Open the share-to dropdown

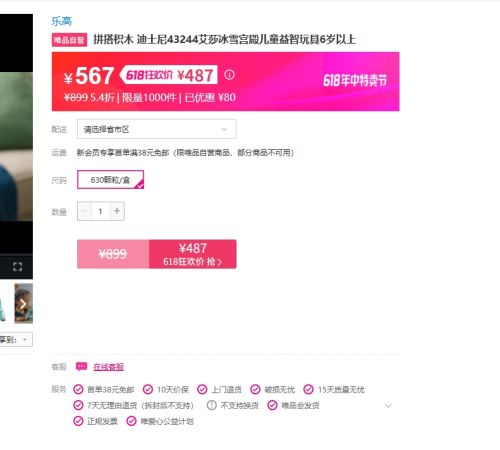[16, 340]
